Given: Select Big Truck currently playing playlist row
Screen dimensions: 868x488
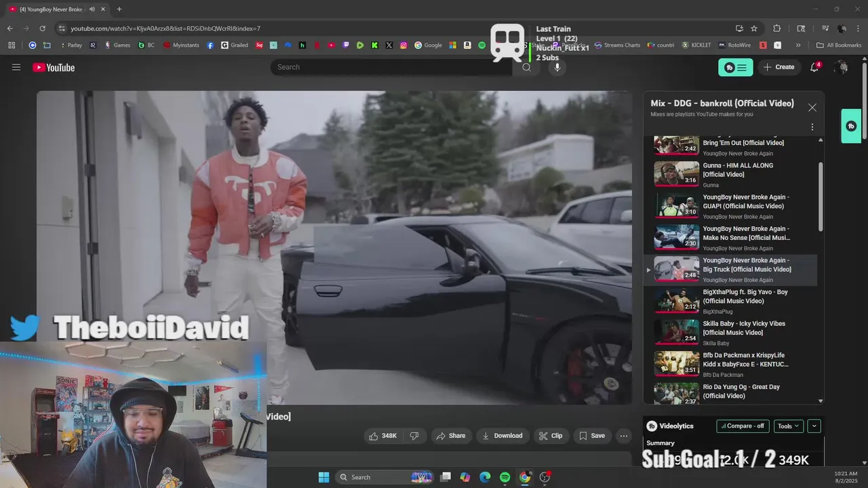Looking at the screenshot, I should [x=731, y=269].
